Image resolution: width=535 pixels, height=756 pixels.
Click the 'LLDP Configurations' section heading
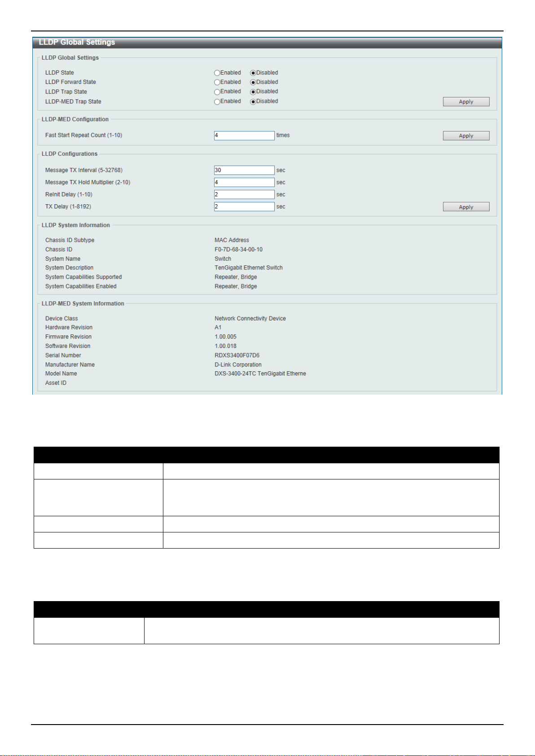70,154
